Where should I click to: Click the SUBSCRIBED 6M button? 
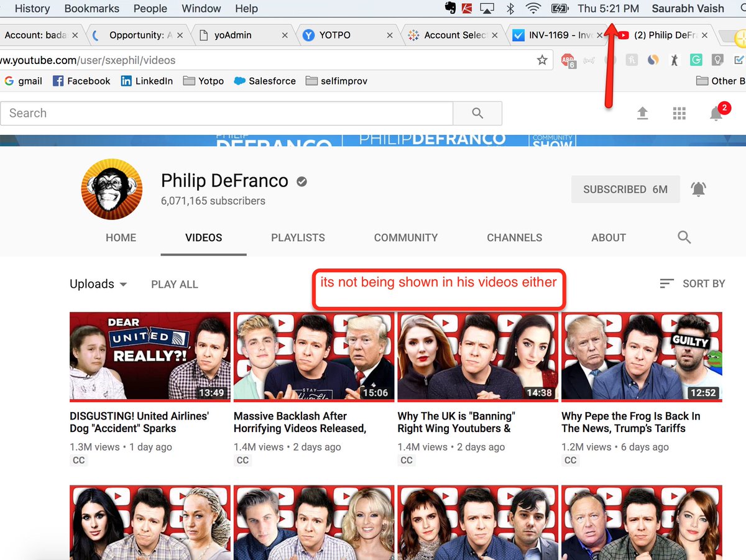pos(625,190)
